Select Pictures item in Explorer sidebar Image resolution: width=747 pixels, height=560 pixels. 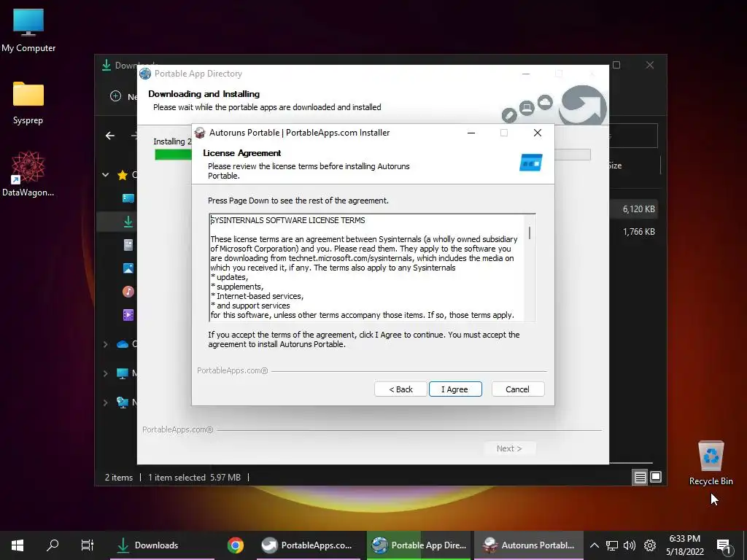(128, 268)
